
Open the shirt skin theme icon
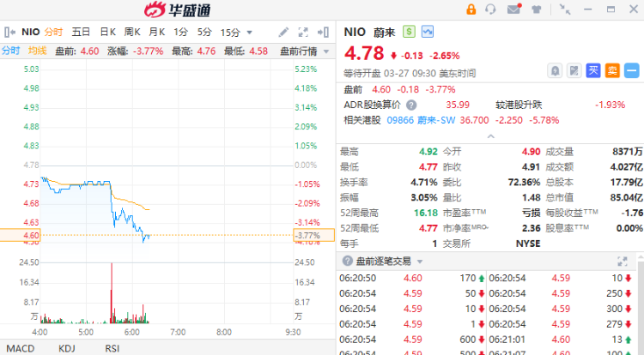pos(536,9)
